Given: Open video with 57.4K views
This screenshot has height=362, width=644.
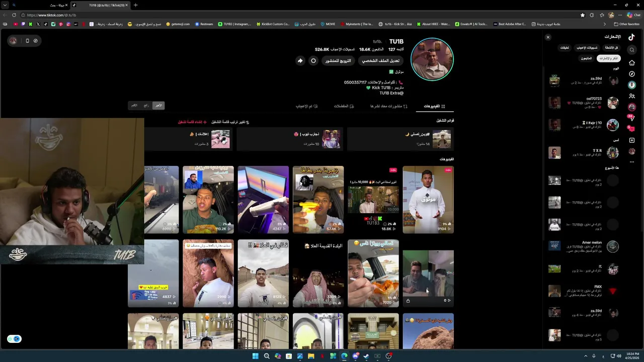Looking at the screenshot, I should pos(318,200).
